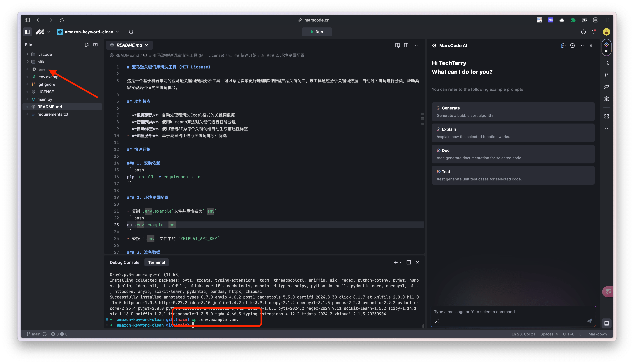Open the green puzzle extensions icon

(573, 20)
